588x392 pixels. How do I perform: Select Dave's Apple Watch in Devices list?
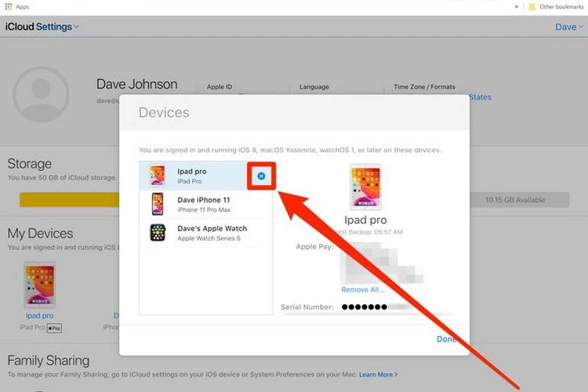(206, 233)
